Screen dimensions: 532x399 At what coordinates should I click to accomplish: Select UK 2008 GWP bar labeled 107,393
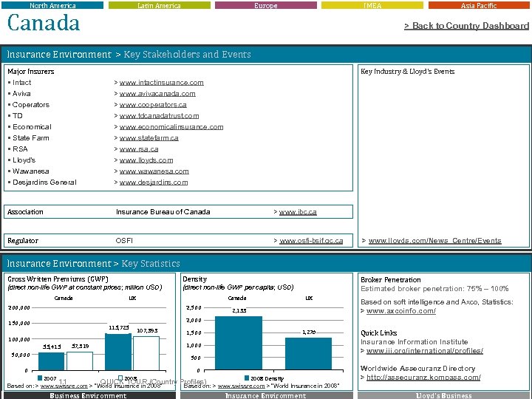click(146, 353)
